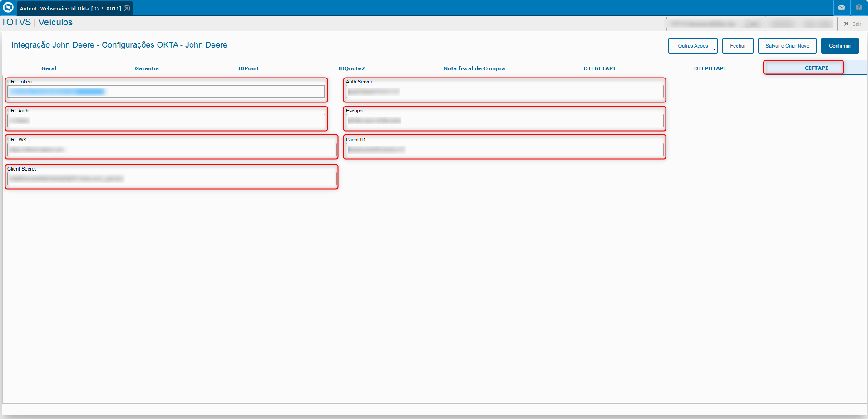Open Nota fiscal de Compra tab
The height and width of the screenshot is (419, 868).
coord(474,68)
